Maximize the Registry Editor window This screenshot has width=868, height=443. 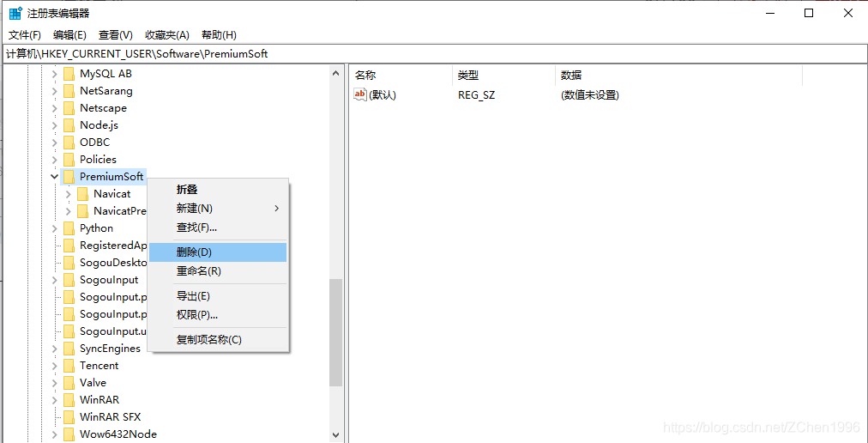click(809, 13)
